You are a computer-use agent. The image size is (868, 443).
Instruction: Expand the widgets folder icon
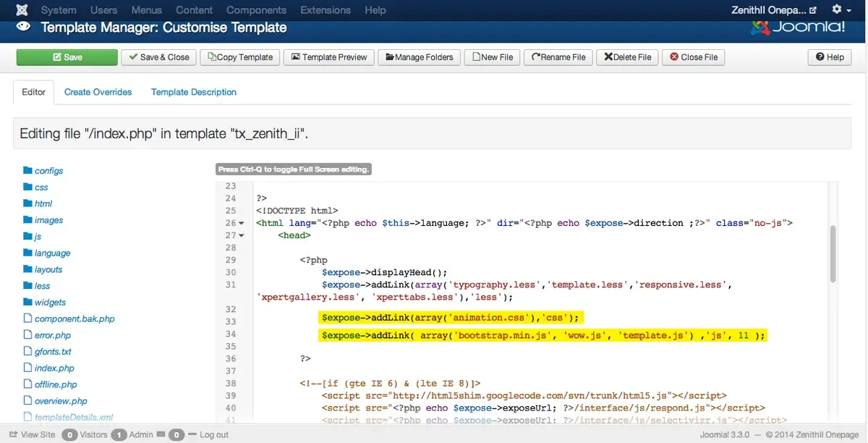click(x=27, y=302)
